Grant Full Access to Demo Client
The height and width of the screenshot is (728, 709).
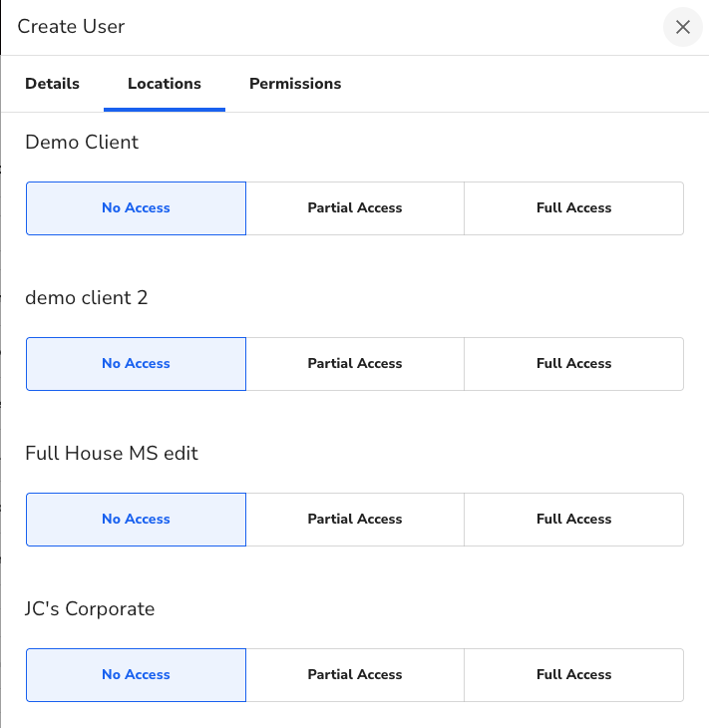pos(573,208)
